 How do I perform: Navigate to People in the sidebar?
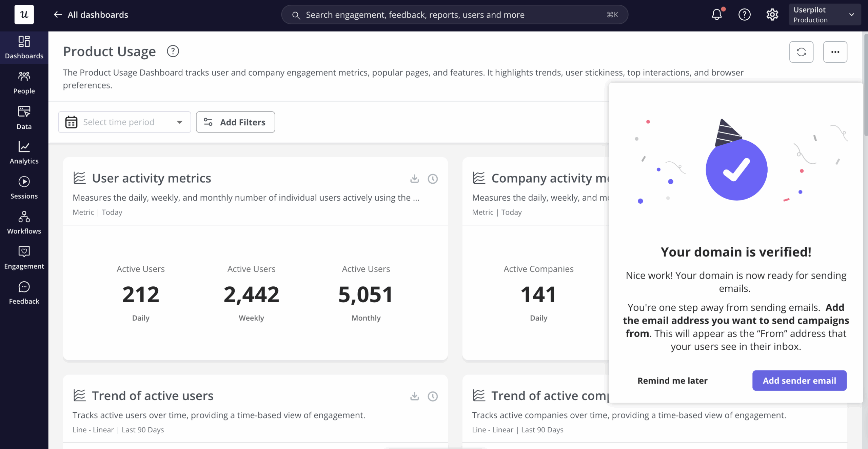[24, 83]
